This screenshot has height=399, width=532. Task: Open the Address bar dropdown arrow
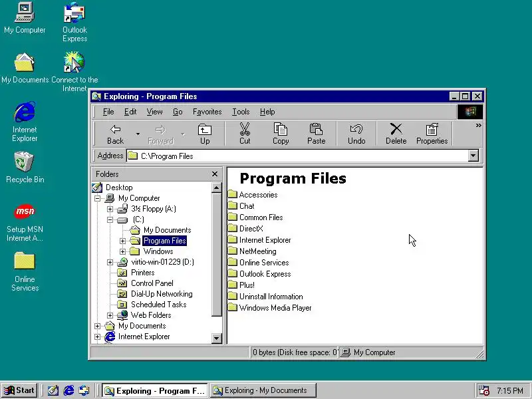point(473,156)
